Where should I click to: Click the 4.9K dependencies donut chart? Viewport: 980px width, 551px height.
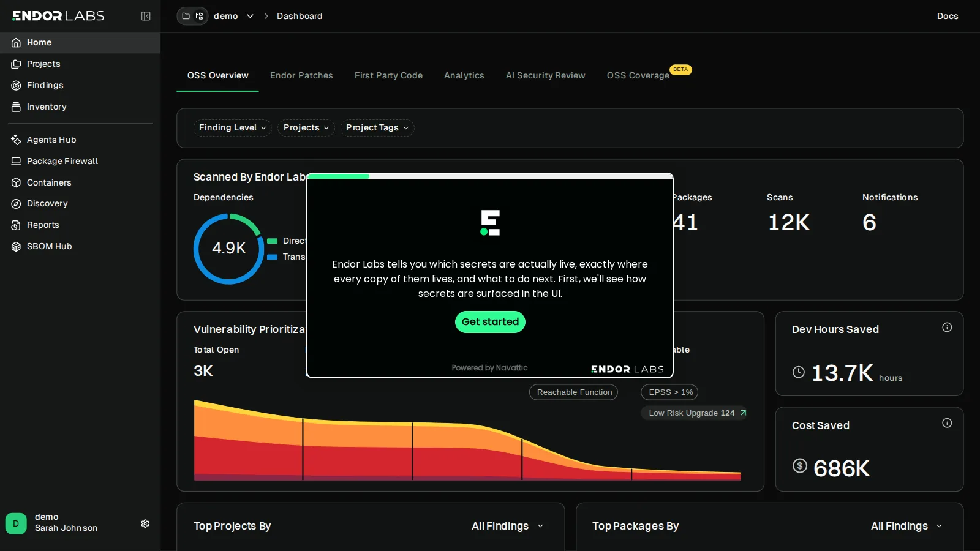coord(228,249)
